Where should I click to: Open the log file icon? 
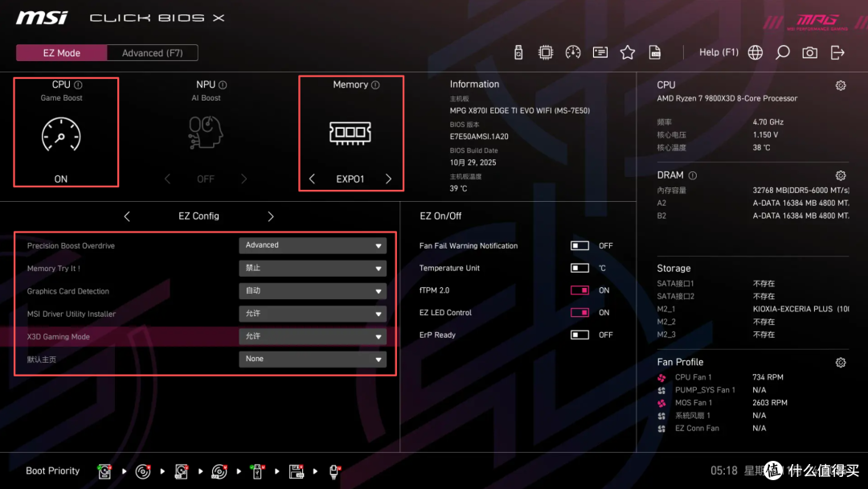coord(655,52)
